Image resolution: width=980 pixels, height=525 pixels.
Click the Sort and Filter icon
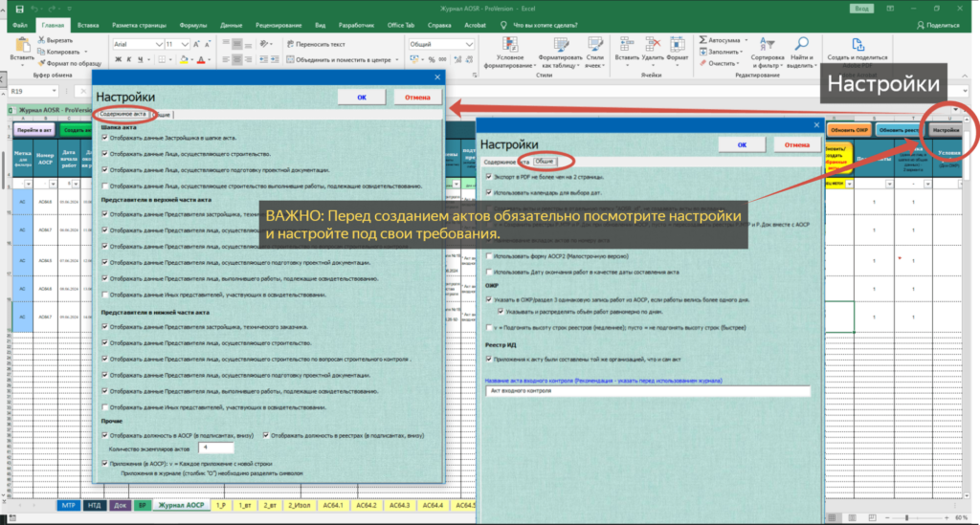(767, 44)
